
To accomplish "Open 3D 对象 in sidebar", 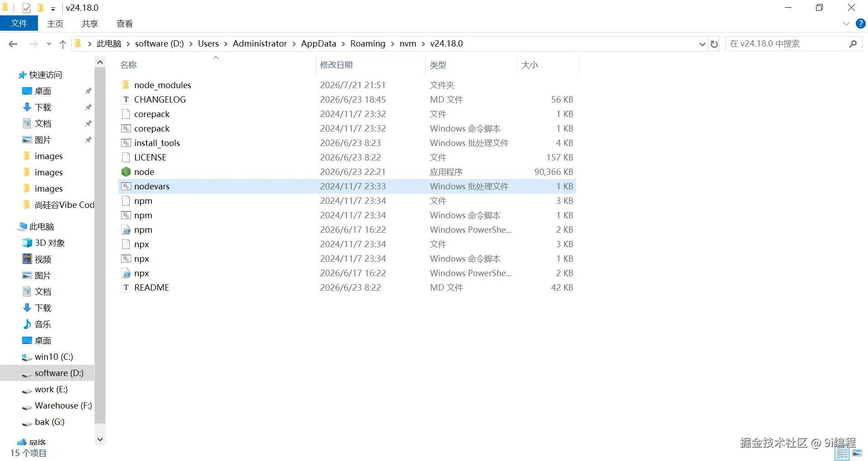I will [43, 243].
